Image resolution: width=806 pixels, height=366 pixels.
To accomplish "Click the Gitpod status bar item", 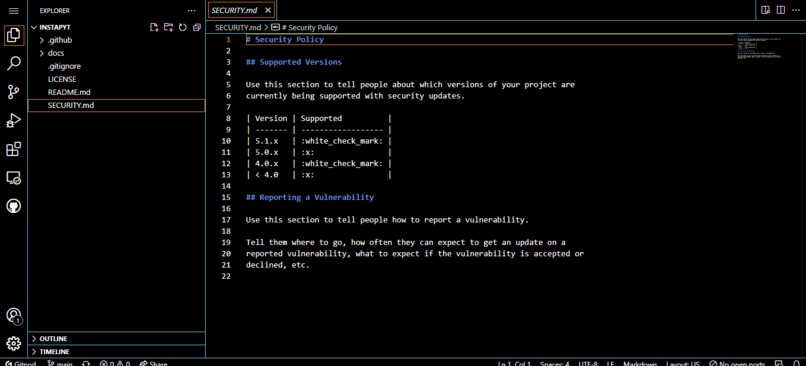I will (20, 363).
